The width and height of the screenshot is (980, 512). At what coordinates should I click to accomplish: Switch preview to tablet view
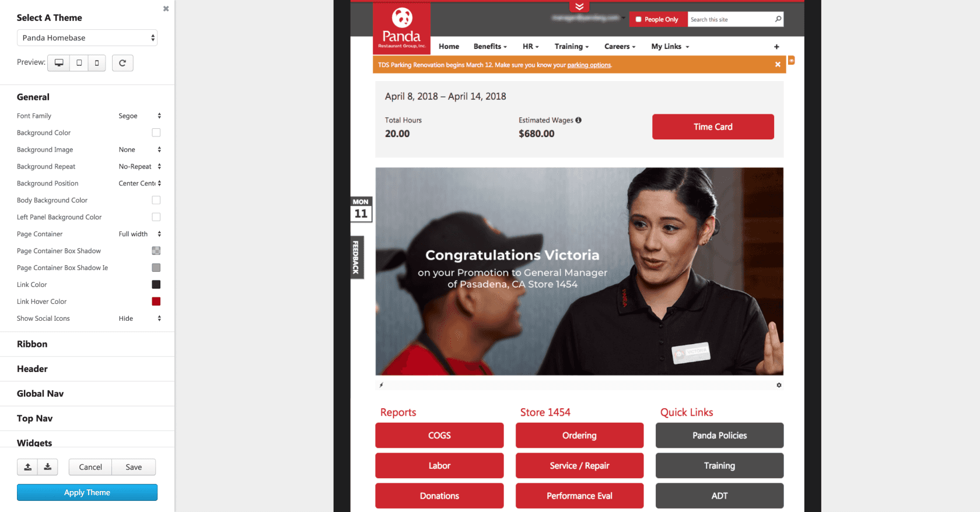click(x=79, y=63)
